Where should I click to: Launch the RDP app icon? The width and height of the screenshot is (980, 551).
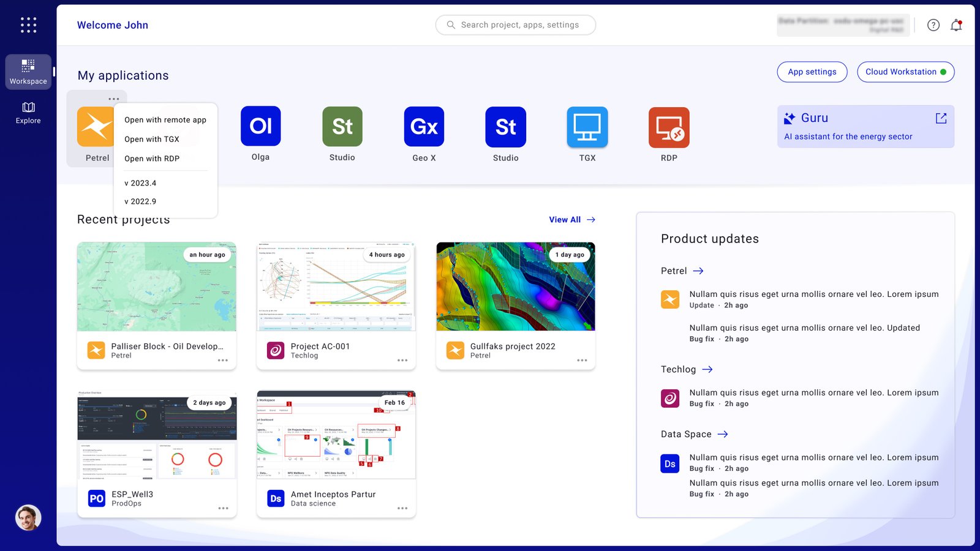pyautogui.click(x=669, y=127)
